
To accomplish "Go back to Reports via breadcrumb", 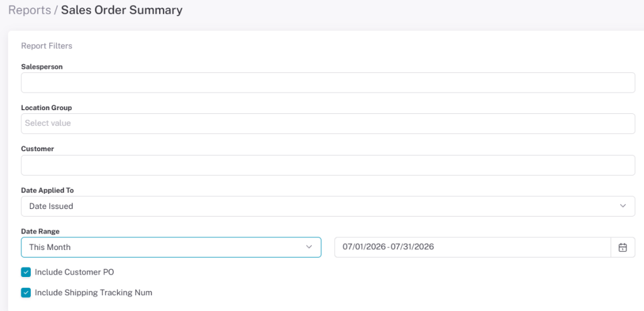I will (30, 10).
